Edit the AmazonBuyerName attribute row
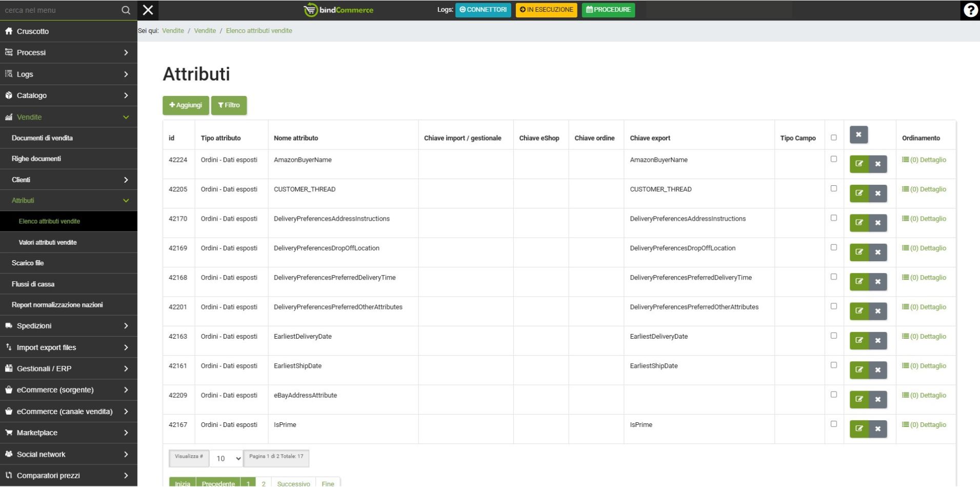 tap(859, 164)
